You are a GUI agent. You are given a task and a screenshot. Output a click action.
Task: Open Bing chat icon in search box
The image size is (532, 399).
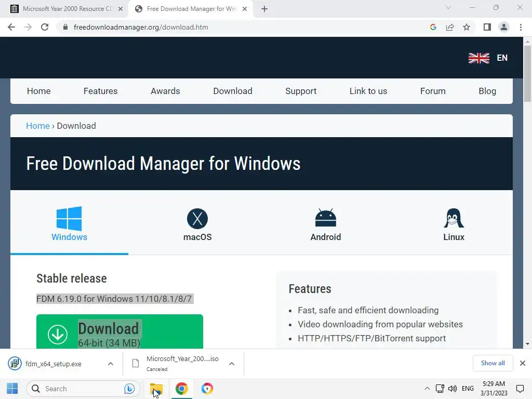coord(129,389)
